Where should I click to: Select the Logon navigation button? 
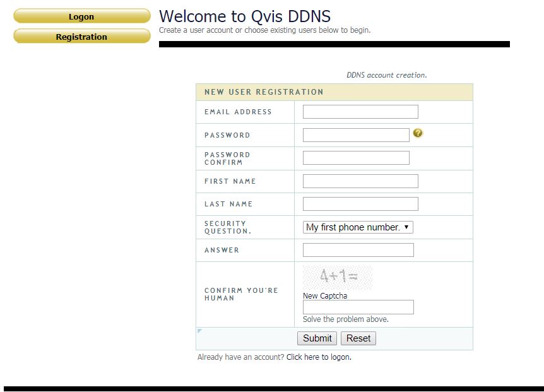pos(81,16)
